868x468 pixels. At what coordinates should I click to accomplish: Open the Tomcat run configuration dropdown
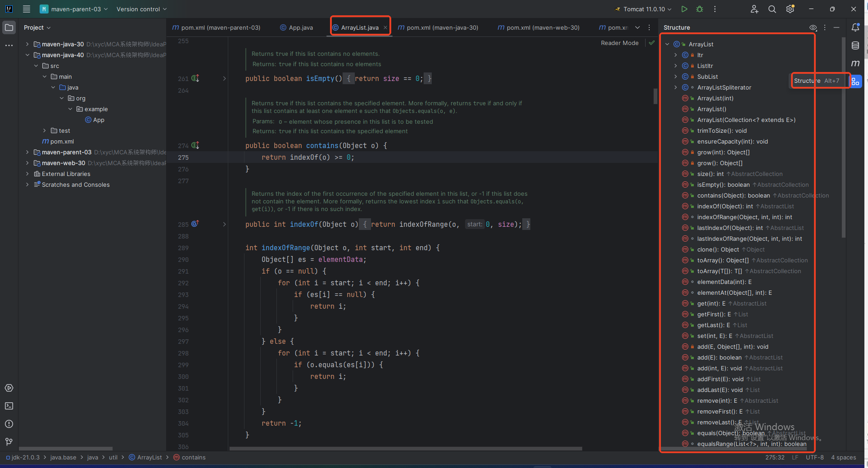(x=643, y=9)
